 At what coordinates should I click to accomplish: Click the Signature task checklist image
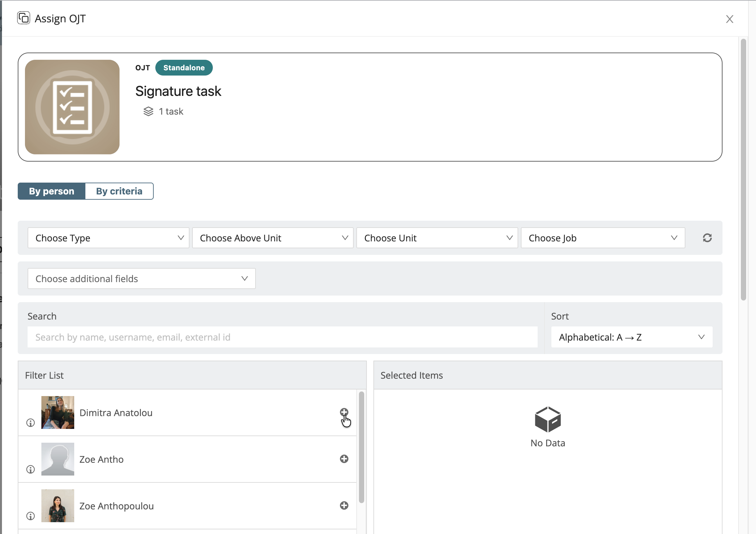coord(72,107)
